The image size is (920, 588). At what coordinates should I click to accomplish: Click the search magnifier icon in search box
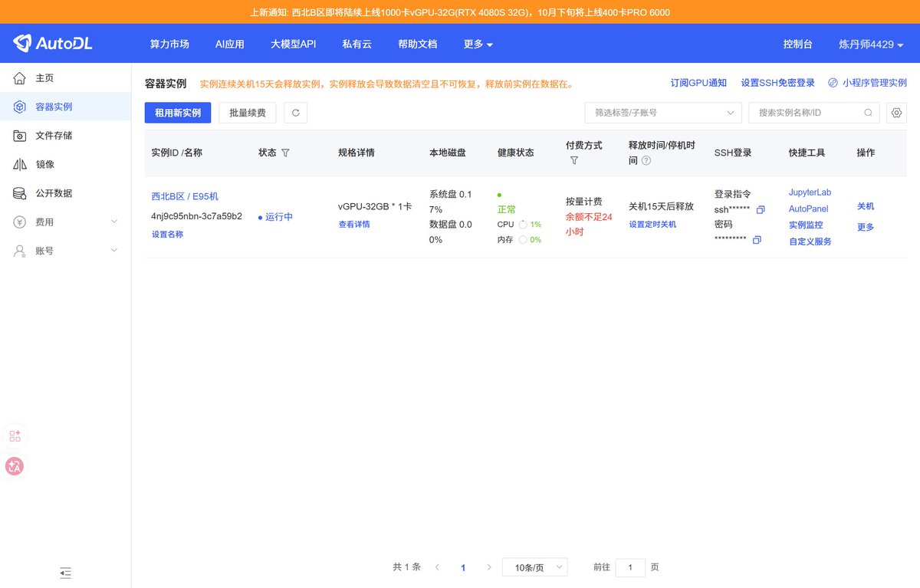pos(868,113)
